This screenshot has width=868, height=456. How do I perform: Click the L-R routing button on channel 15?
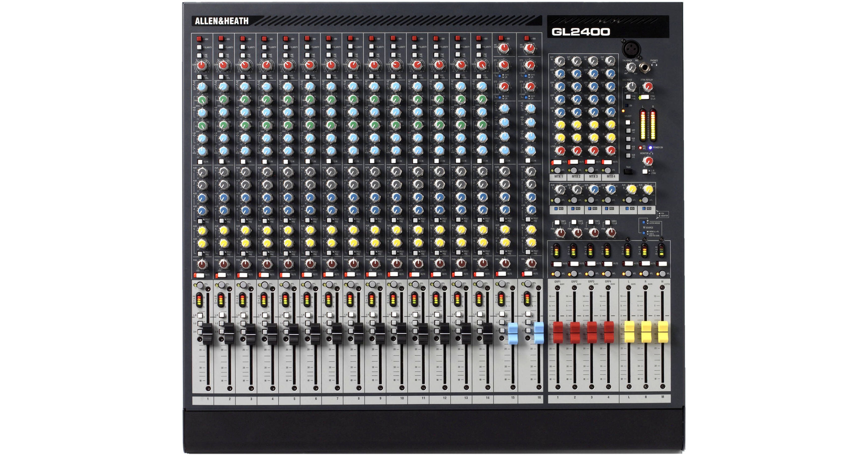point(502,314)
